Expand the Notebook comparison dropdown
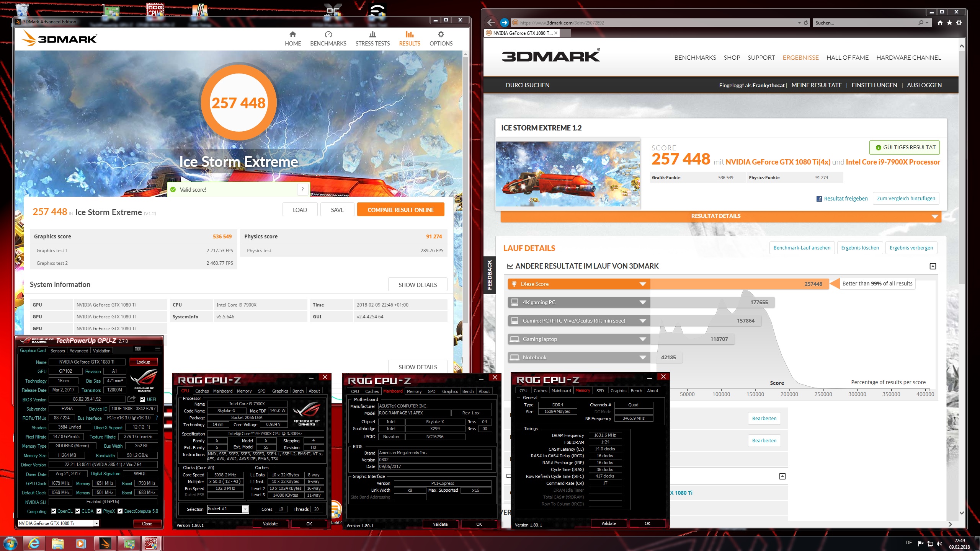The image size is (980, 551). point(643,357)
